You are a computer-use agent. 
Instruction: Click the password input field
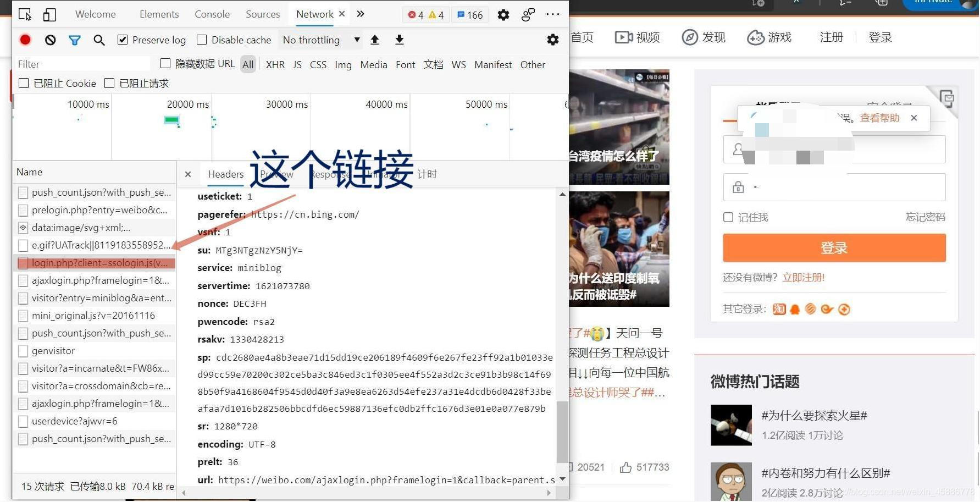coord(834,187)
